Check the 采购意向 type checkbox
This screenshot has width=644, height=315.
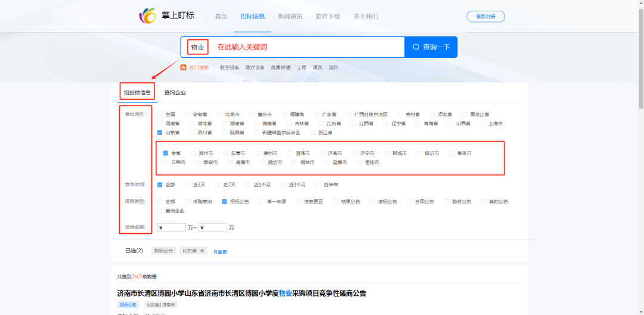(187, 202)
